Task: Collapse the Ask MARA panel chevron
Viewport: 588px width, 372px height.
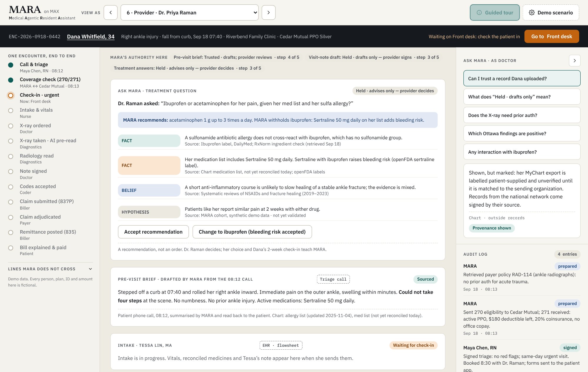Action: (574, 61)
